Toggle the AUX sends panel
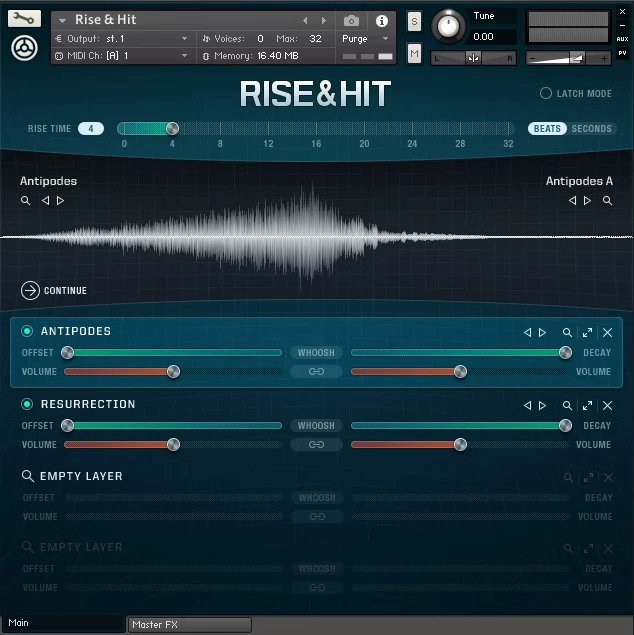This screenshot has width=634, height=635. coord(622,39)
